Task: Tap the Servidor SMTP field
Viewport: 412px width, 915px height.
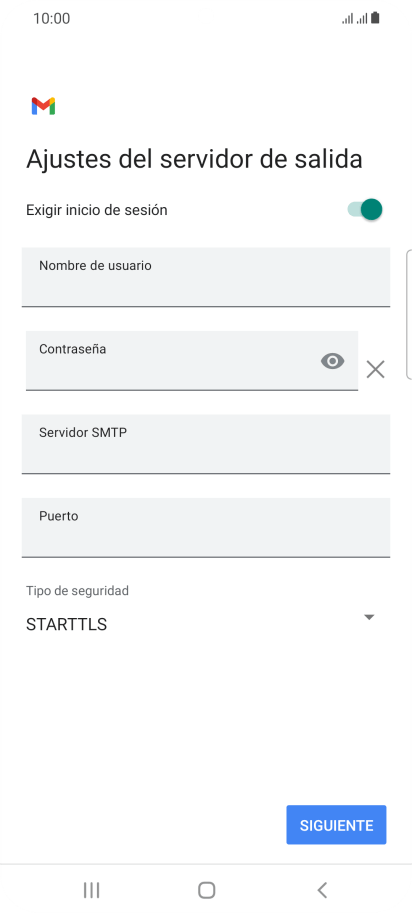Action: pyautogui.click(x=206, y=443)
